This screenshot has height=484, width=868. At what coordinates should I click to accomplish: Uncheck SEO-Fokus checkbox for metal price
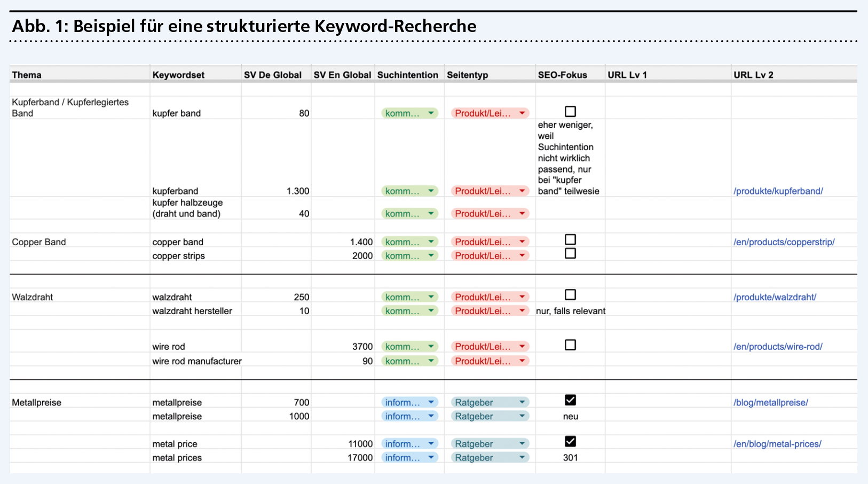point(570,441)
